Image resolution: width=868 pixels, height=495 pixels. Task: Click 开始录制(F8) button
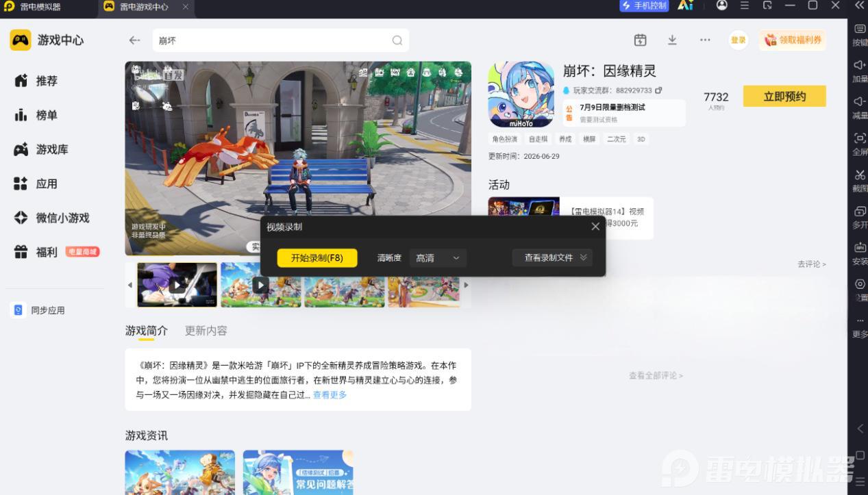click(317, 258)
